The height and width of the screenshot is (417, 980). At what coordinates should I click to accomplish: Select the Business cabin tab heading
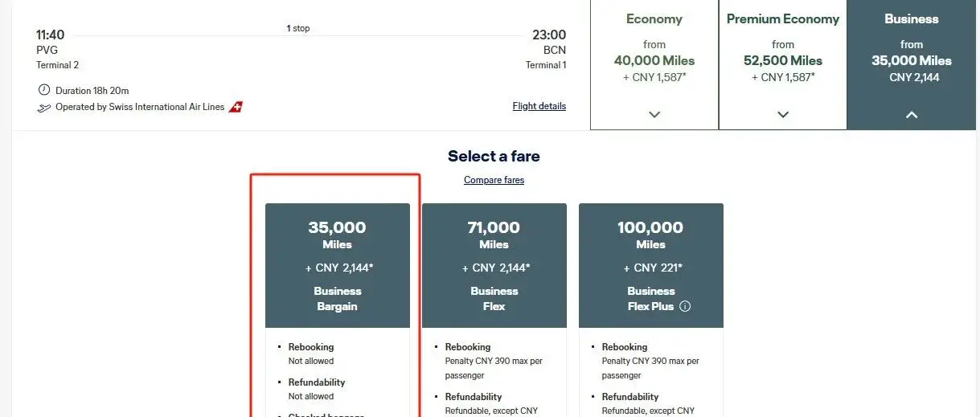coord(911,19)
